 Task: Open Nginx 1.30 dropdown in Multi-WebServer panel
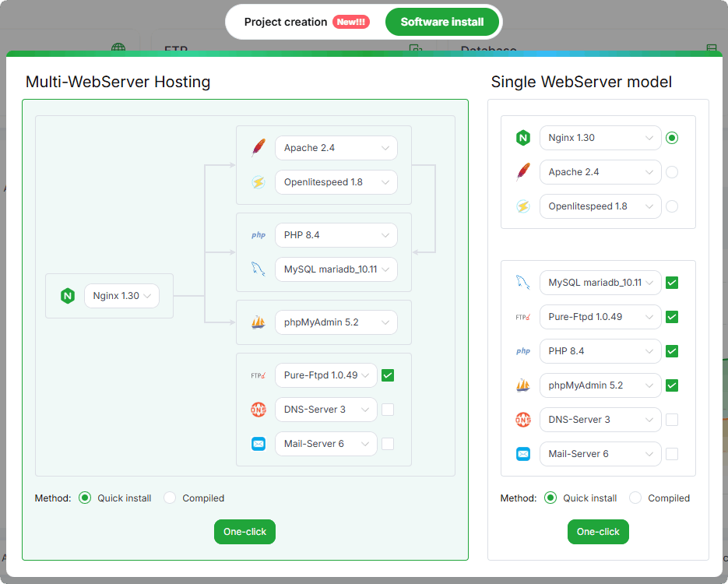click(121, 296)
